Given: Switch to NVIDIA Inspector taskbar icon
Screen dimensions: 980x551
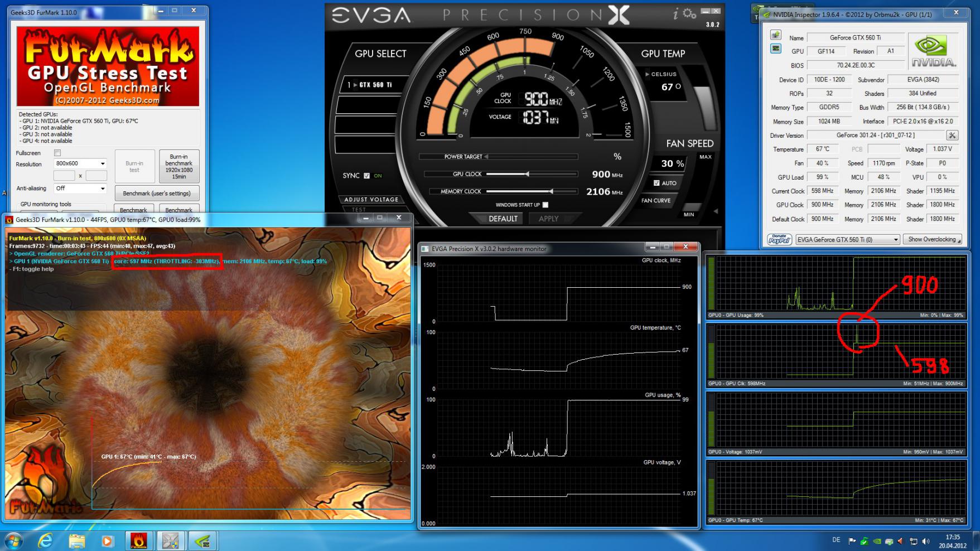Looking at the screenshot, I should (202, 540).
